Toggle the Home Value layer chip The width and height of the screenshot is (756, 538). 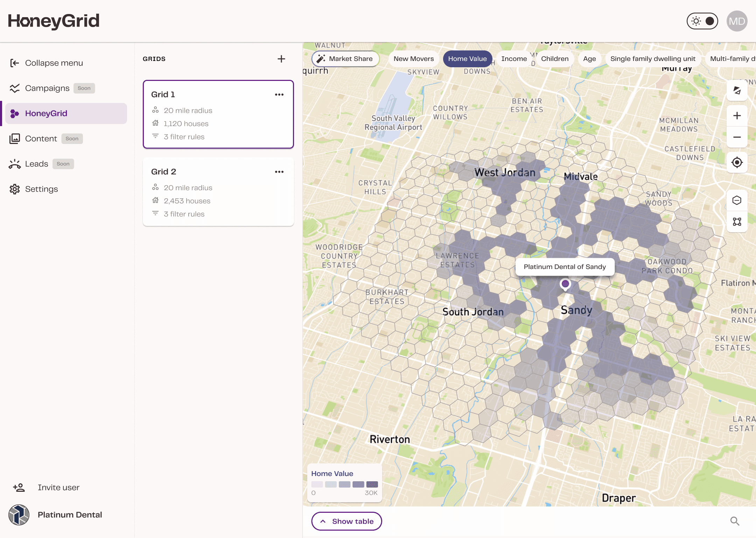click(x=468, y=59)
